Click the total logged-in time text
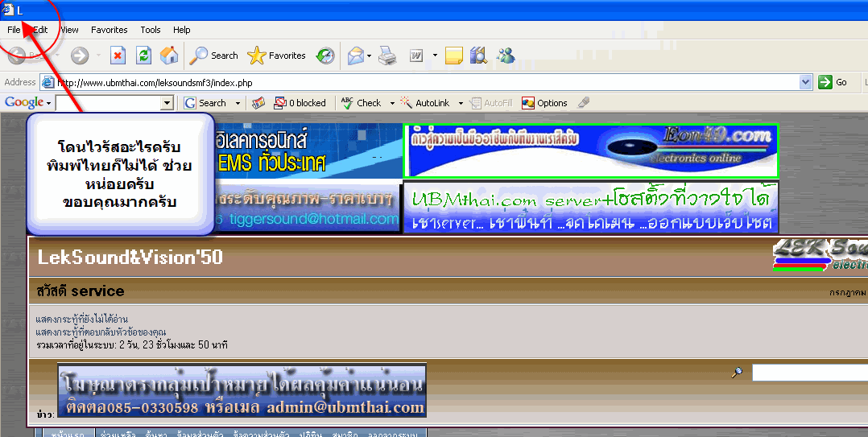Viewport: 868px width, 437px height. [x=132, y=345]
